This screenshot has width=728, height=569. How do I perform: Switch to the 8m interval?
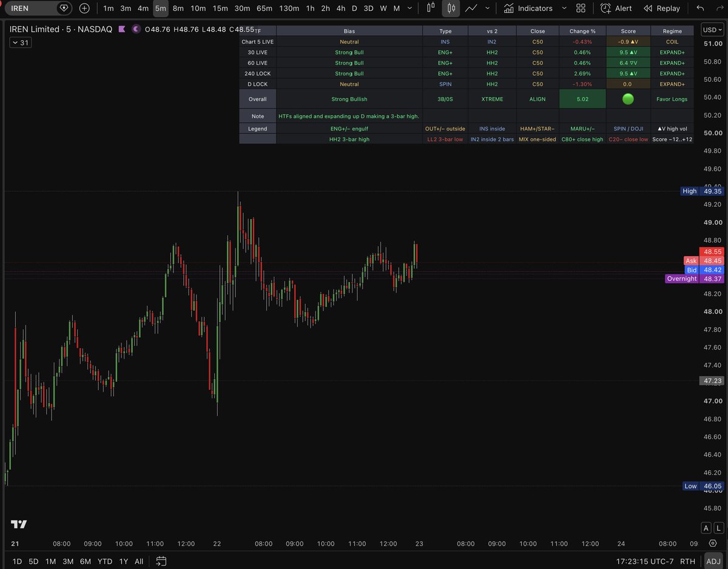click(178, 8)
